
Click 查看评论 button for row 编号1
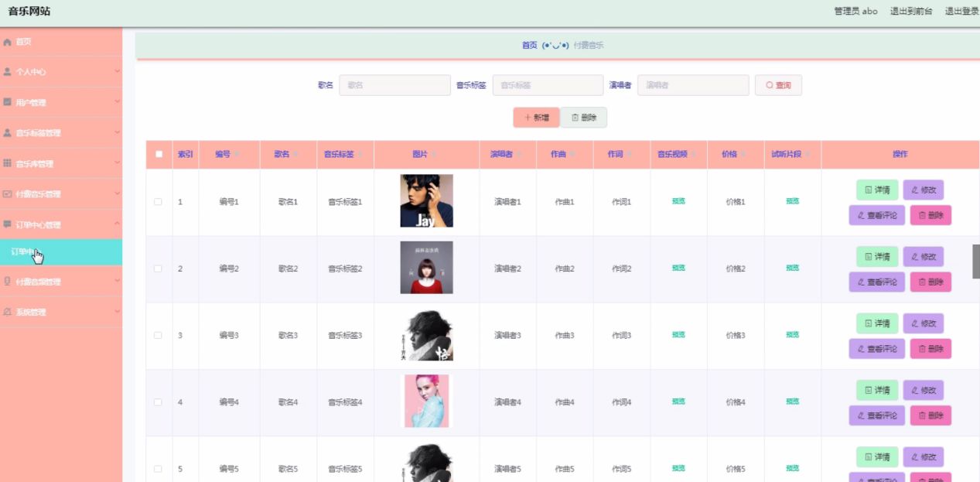pyautogui.click(x=877, y=215)
